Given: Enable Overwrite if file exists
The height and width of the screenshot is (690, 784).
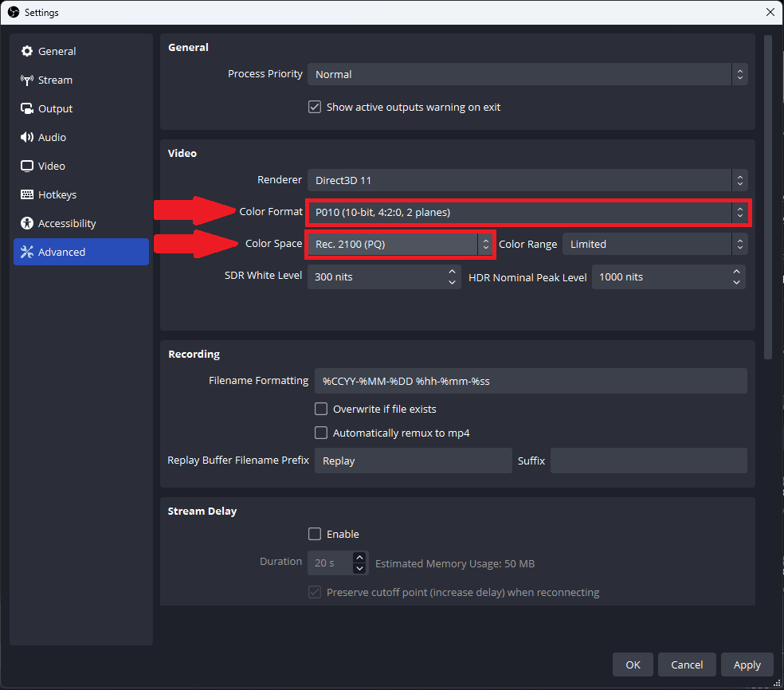Looking at the screenshot, I should click(x=321, y=409).
